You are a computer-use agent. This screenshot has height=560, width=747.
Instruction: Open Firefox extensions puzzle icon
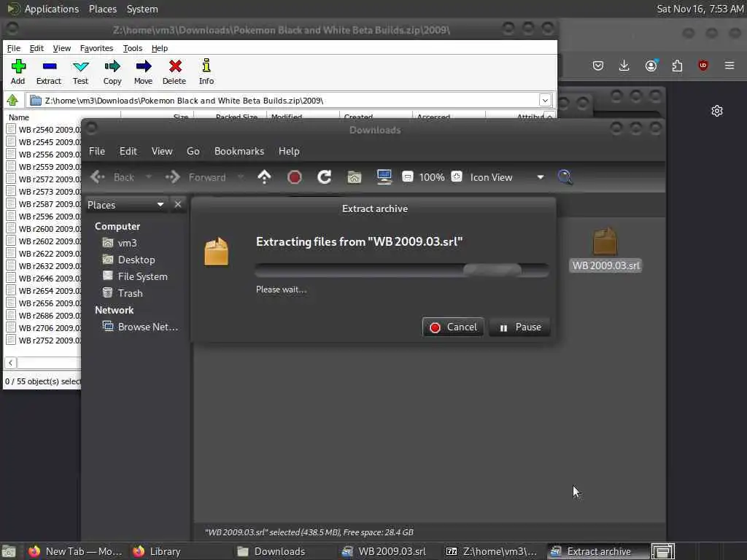(x=677, y=65)
